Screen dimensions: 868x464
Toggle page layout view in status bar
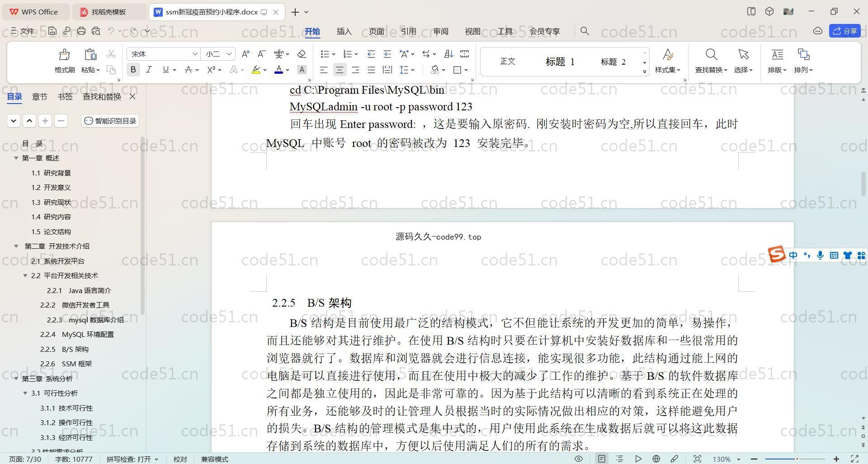(601, 459)
